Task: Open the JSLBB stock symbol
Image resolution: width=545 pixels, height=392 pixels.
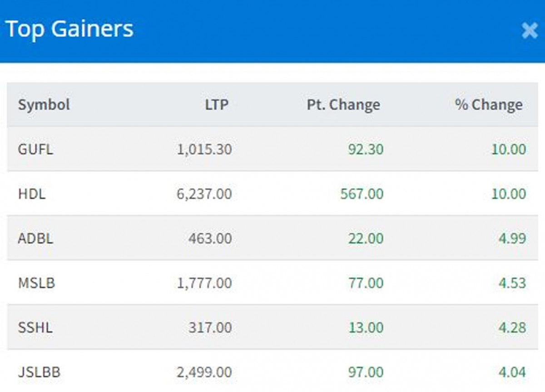Action: [39, 372]
